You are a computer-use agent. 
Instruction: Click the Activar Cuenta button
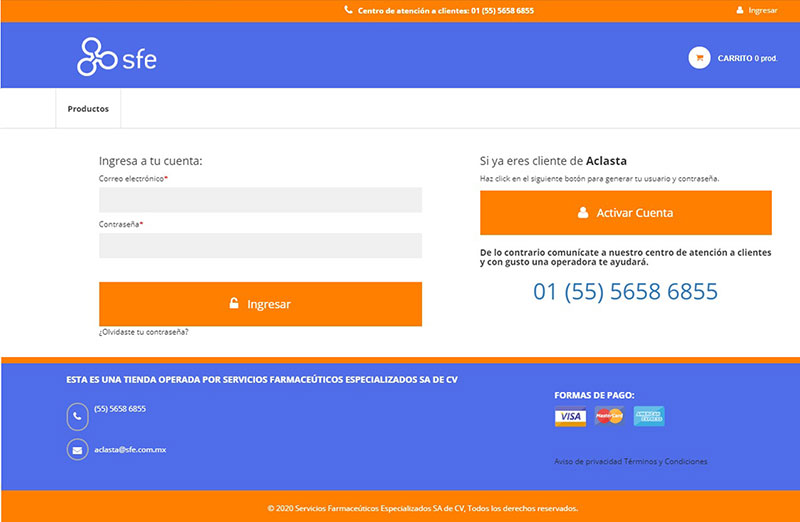[x=626, y=213]
